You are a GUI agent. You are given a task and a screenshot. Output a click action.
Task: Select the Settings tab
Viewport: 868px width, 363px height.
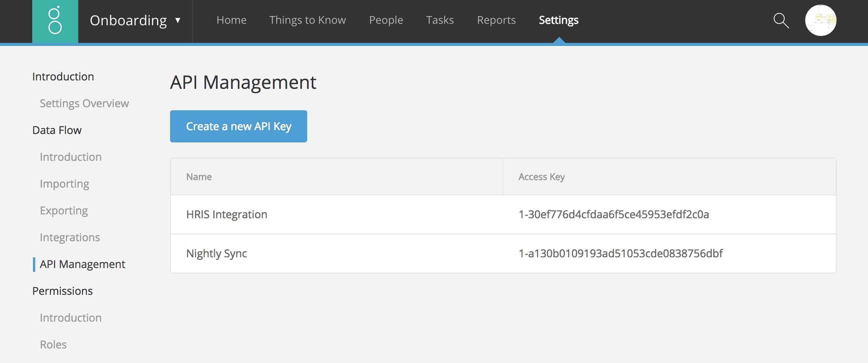click(x=558, y=20)
